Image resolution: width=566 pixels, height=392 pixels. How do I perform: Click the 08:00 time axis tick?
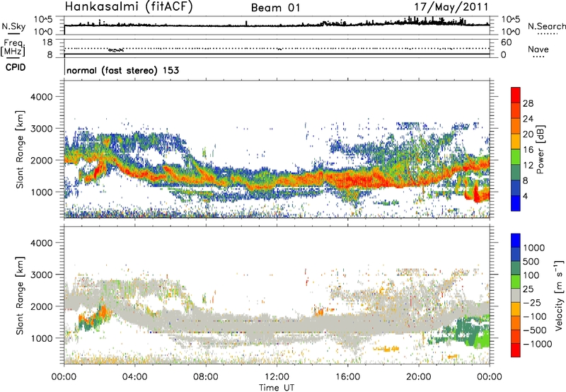pyautogui.click(x=206, y=377)
